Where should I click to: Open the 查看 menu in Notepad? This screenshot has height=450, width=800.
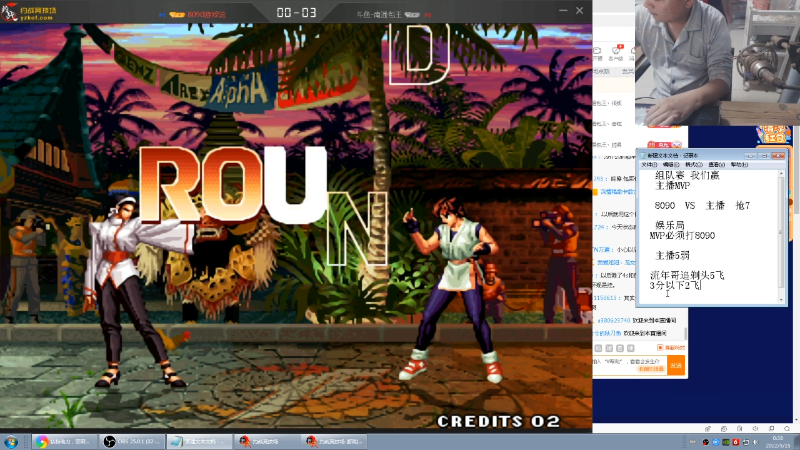716,165
